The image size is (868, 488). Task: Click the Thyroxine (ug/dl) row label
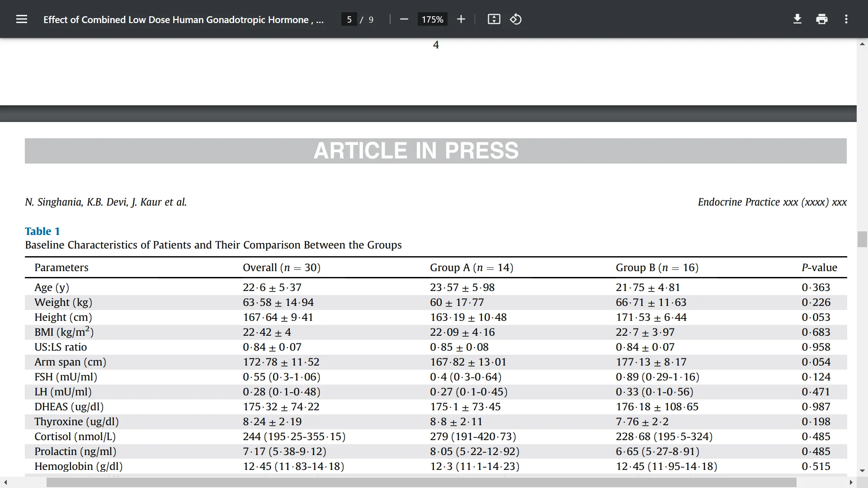coord(77,422)
